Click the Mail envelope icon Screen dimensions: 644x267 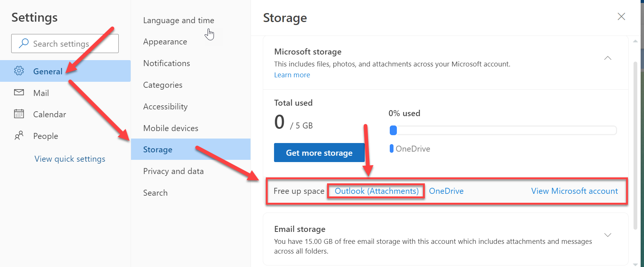coord(19,92)
